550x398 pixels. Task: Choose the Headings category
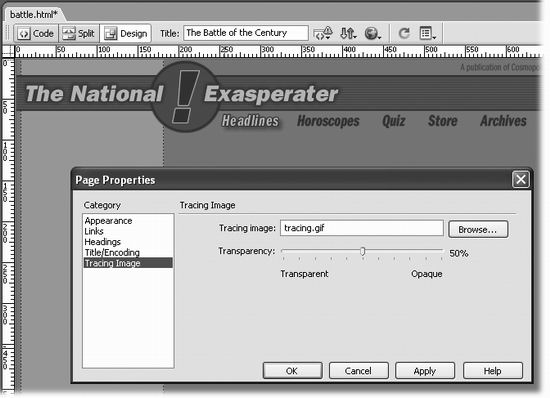(x=102, y=242)
